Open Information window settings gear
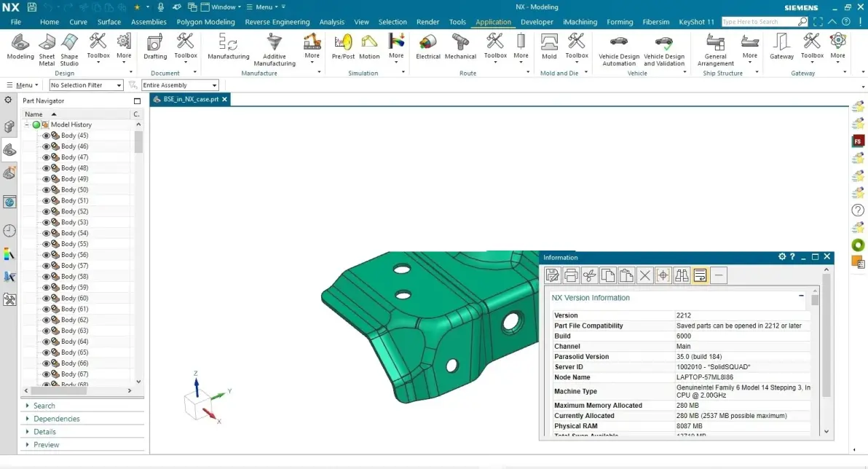868x469 pixels. [781, 256]
